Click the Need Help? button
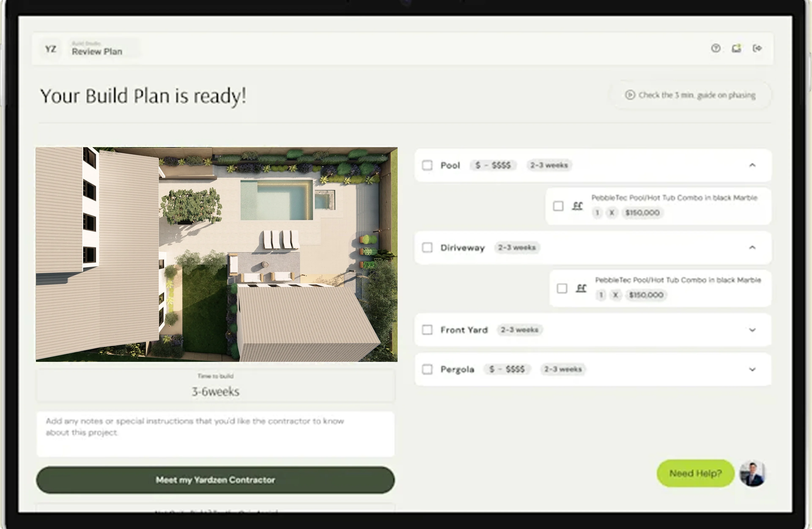Image resolution: width=812 pixels, height=529 pixels. 695,473
